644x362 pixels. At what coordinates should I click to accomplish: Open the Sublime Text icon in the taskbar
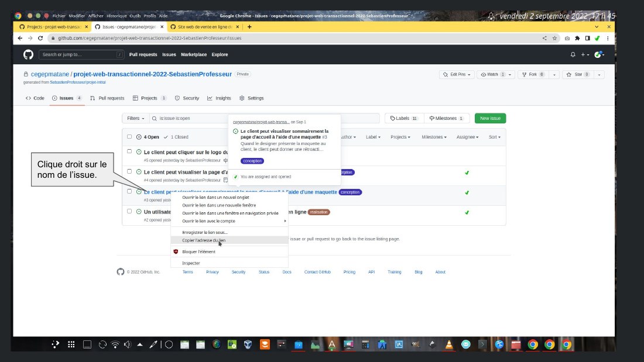(265, 345)
